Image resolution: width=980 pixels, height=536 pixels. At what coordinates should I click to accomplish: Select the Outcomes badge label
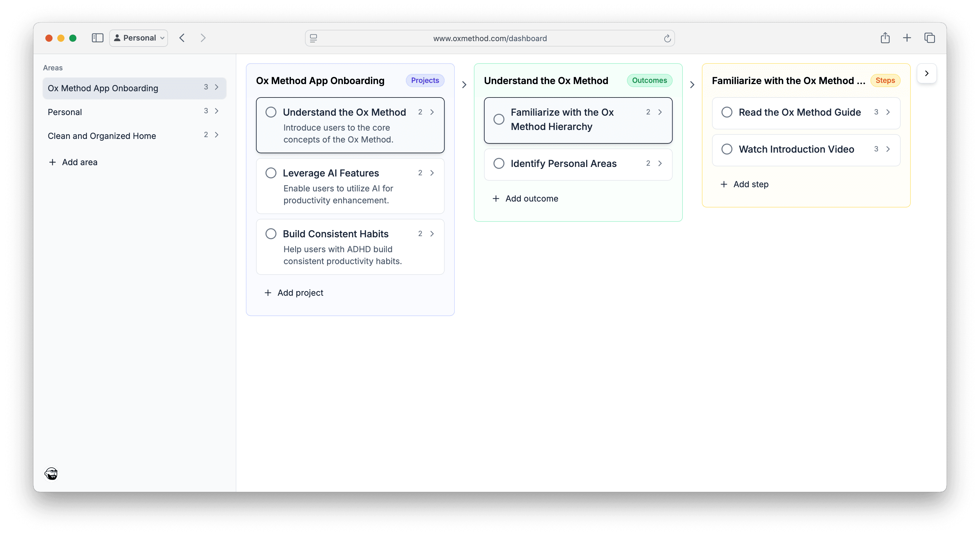(x=649, y=80)
